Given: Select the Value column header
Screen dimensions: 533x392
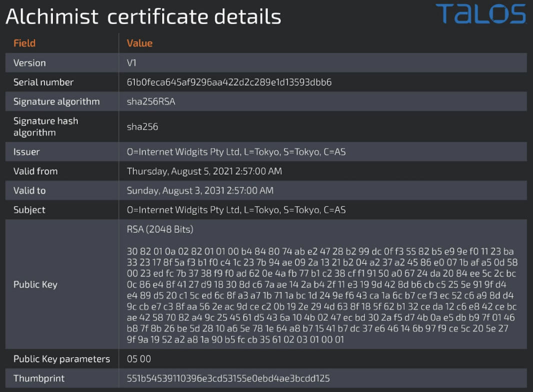Looking at the screenshot, I should pyautogui.click(x=139, y=43).
